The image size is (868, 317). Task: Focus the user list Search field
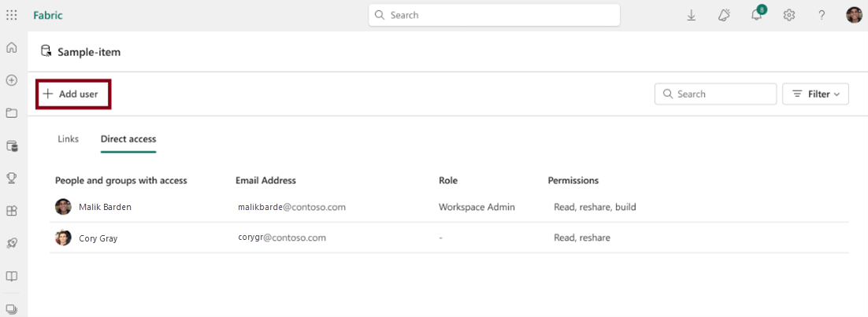coord(715,94)
